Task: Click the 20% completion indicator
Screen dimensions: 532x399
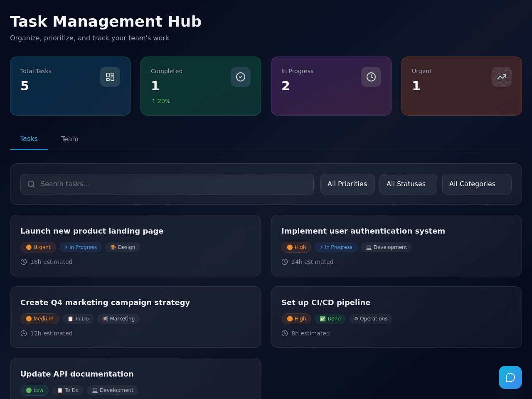Action: point(161,101)
